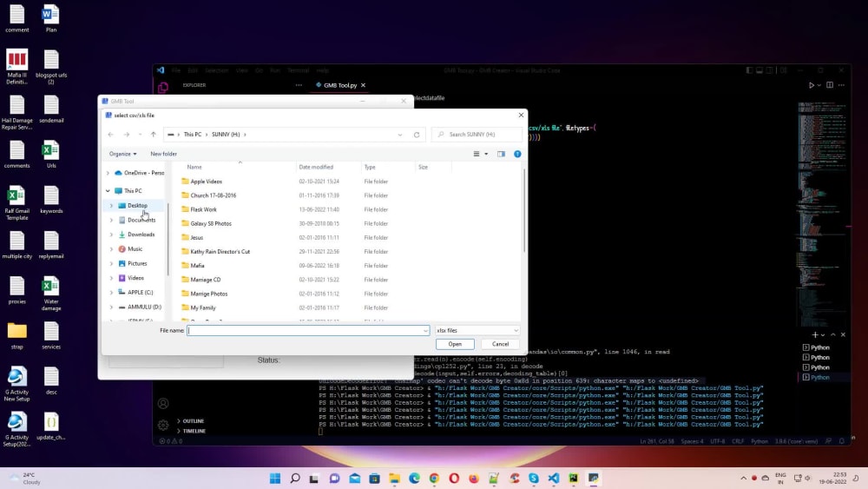
Task: Click the Search SUNNY (H:) box
Action: click(x=477, y=135)
